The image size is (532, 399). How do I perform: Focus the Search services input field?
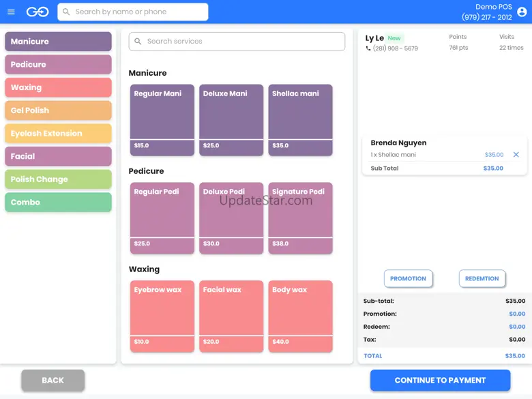[242, 42]
